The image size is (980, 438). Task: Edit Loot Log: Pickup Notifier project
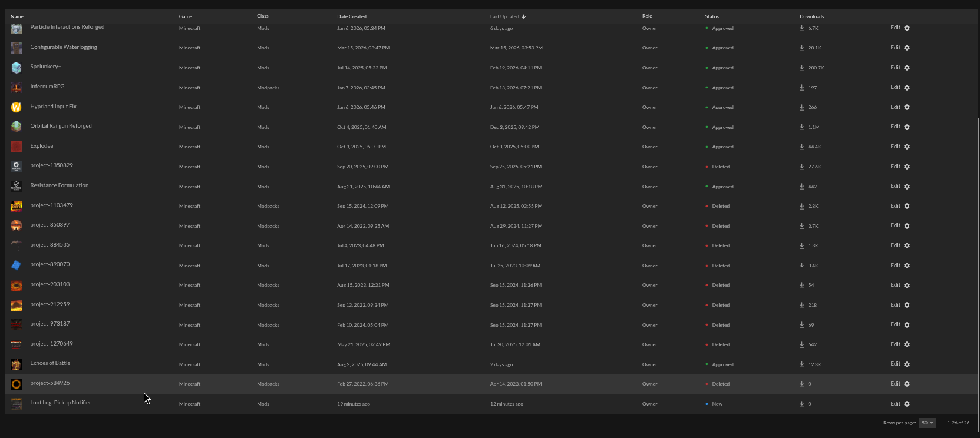tap(895, 404)
